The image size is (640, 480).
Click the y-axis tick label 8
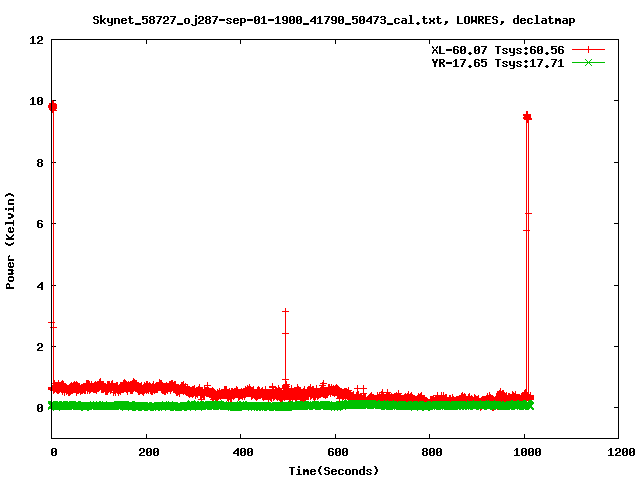40,163
